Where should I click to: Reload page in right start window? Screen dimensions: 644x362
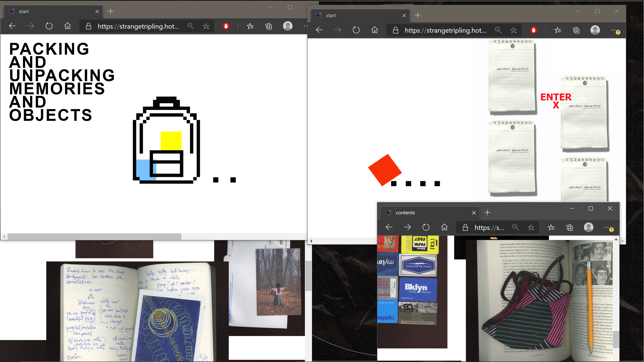pyautogui.click(x=356, y=30)
